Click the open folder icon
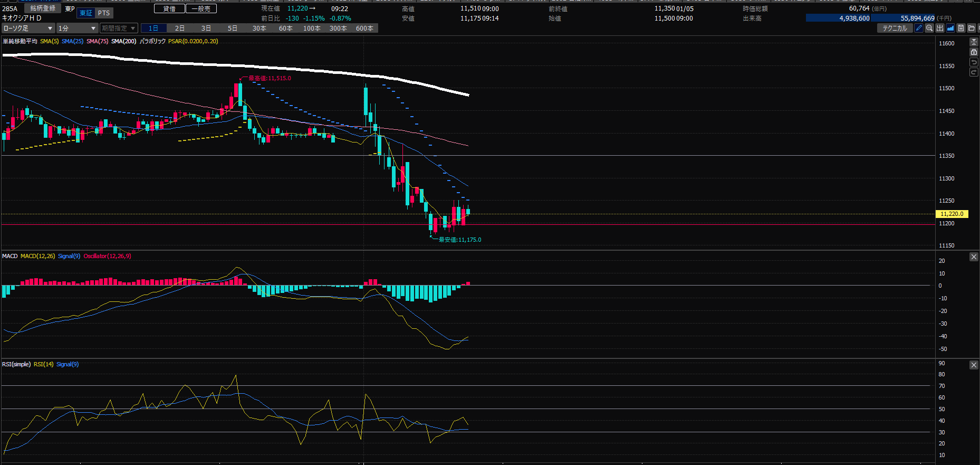Image resolution: width=980 pixels, height=465 pixels. tap(972, 28)
